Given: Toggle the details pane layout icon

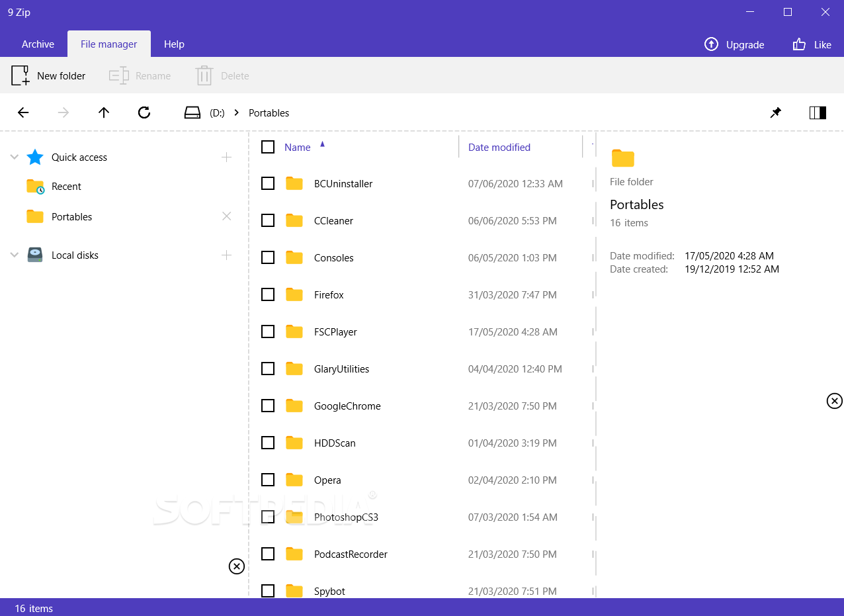Looking at the screenshot, I should 818,112.
